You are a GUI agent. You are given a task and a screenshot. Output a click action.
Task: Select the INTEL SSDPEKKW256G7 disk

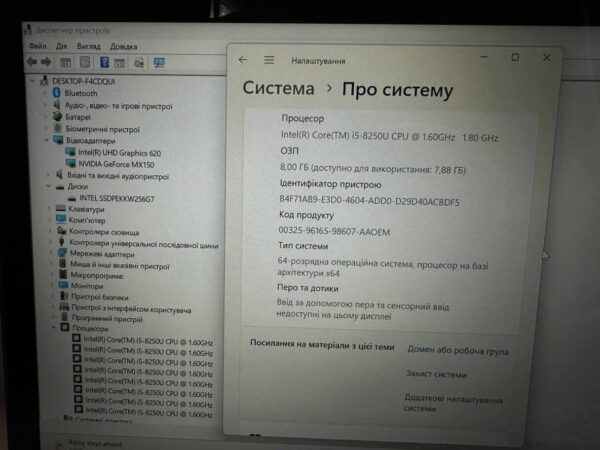coord(116,198)
